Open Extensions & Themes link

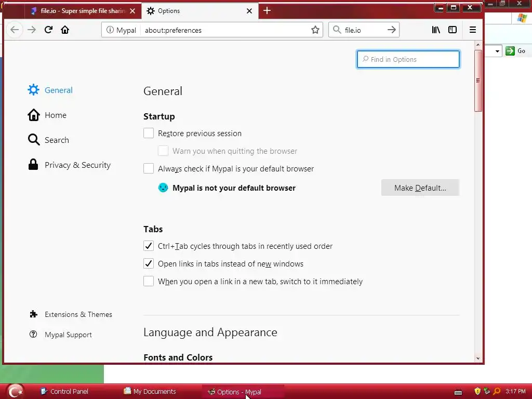click(71, 314)
